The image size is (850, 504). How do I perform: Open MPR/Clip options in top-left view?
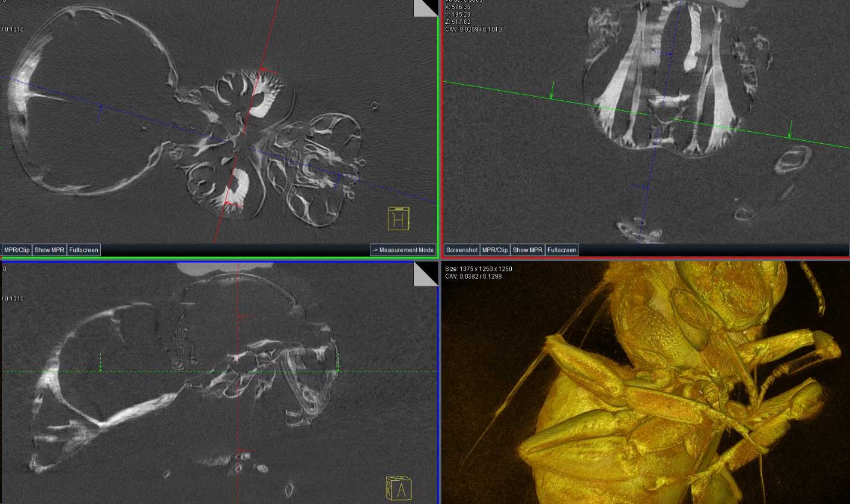pyautogui.click(x=17, y=250)
